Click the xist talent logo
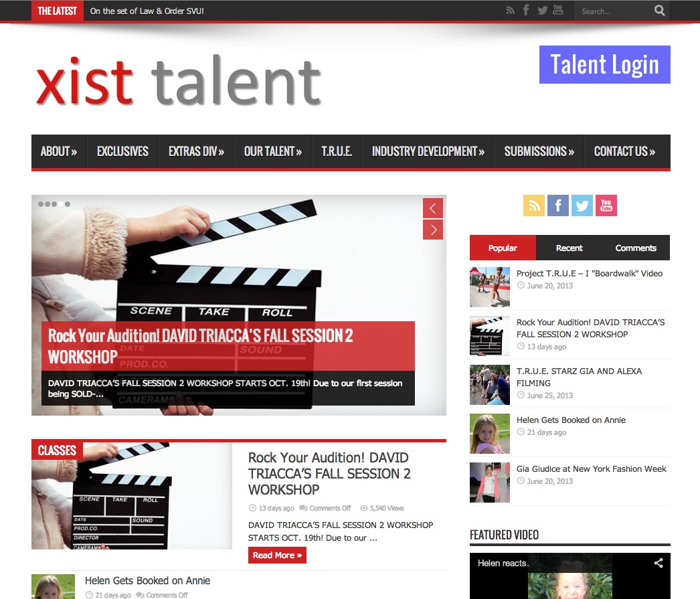The width and height of the screenshot is (700, 599). [179, 81]
